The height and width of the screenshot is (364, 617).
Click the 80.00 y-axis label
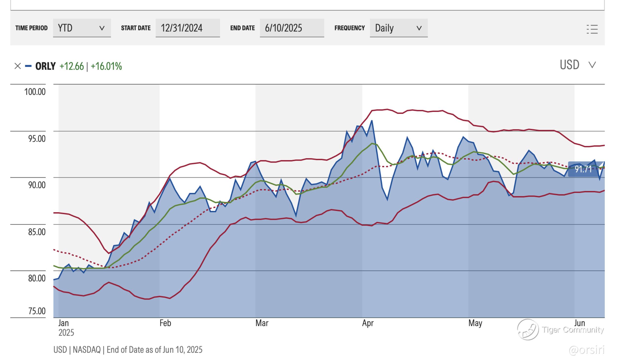click(x=37, y=278)
